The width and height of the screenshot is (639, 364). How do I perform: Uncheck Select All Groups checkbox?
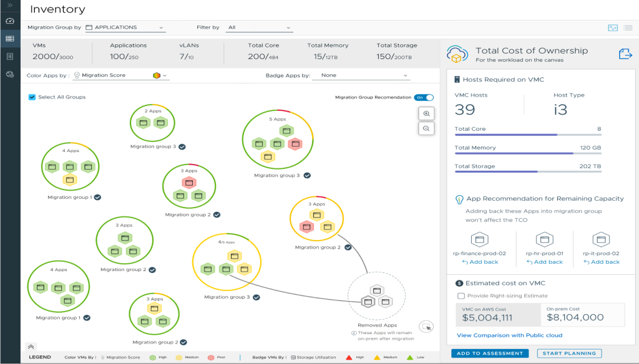(x=32, y=97)
